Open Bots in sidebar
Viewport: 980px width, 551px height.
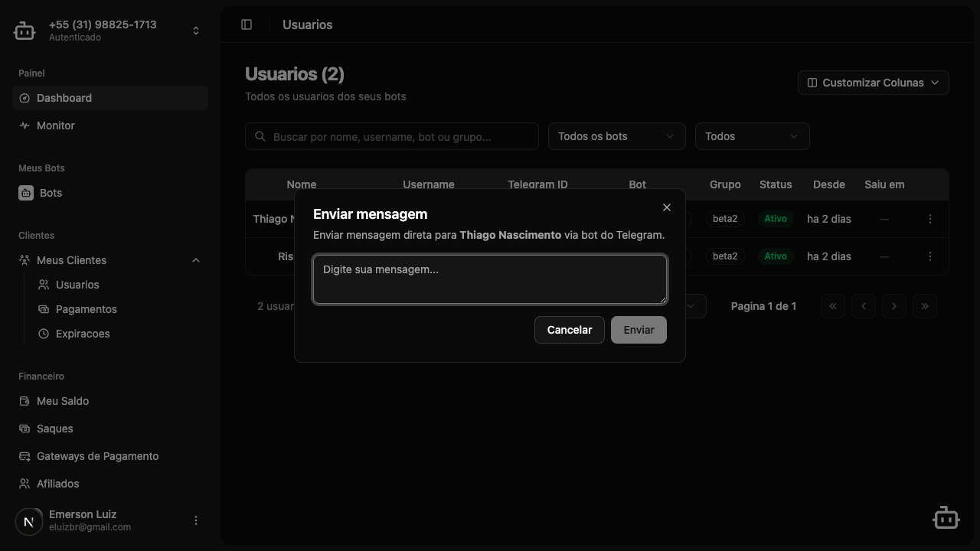[x=110, y=193]
